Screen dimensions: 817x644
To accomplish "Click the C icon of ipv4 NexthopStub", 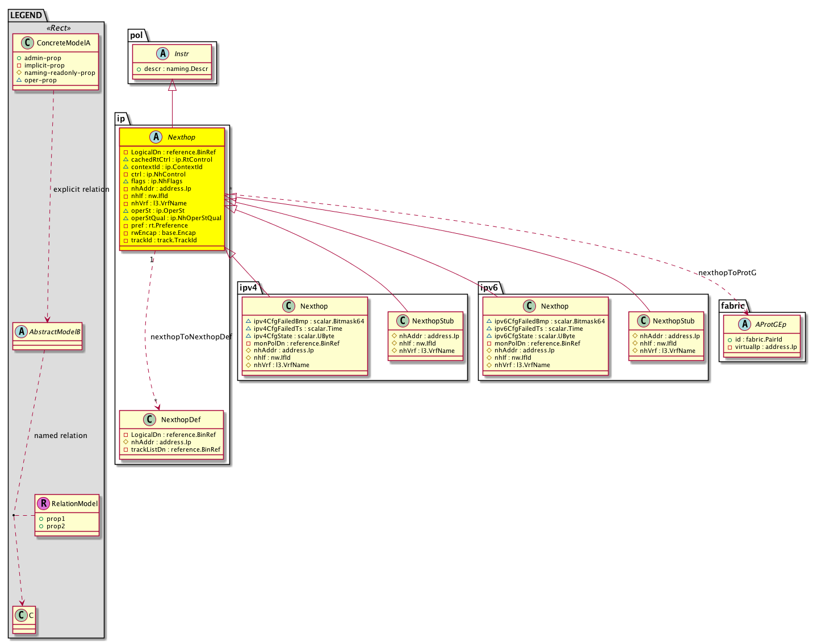I will 403,321.
